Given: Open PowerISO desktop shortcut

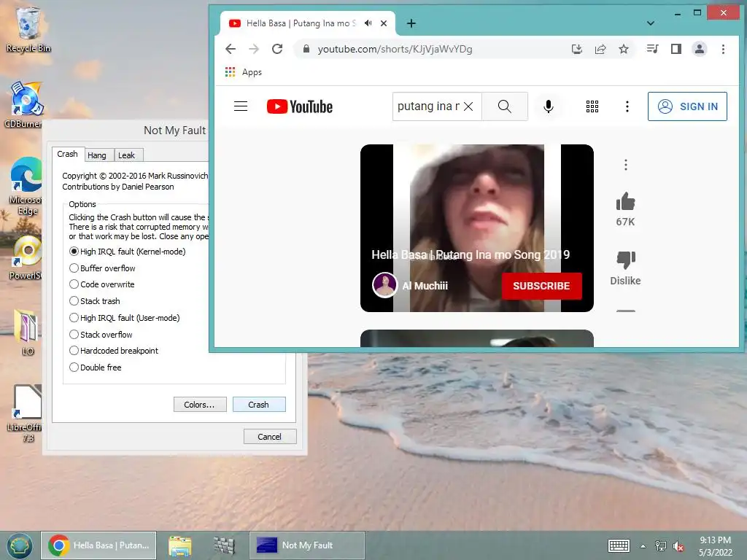Looking at the screenshot, I should coord(26,257).
